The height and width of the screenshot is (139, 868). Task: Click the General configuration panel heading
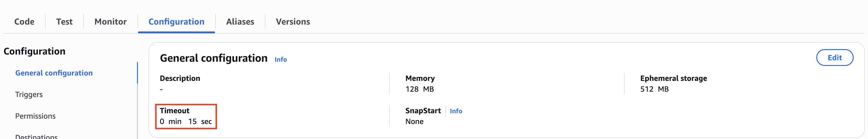pyautogui.click(x=213, y=58)
